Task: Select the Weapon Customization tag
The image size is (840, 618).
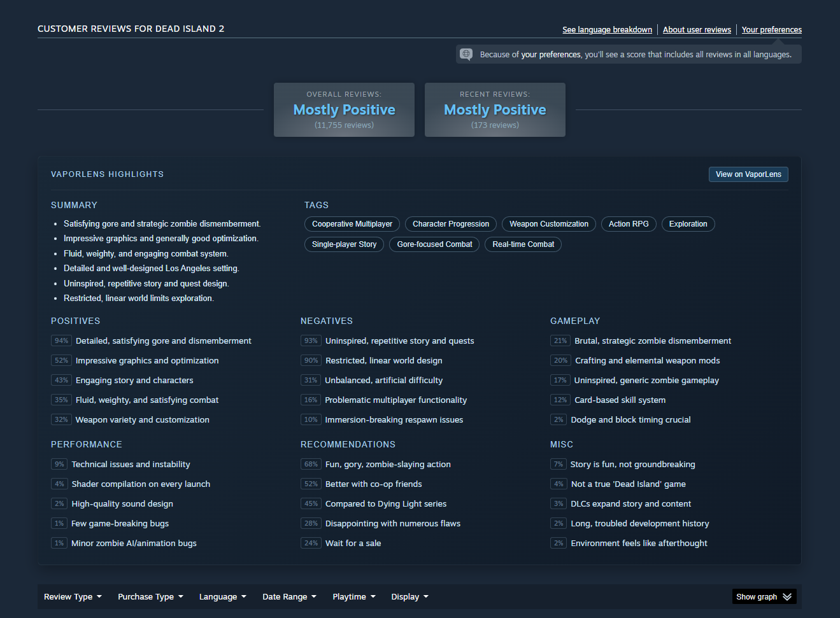Action: 549,224
